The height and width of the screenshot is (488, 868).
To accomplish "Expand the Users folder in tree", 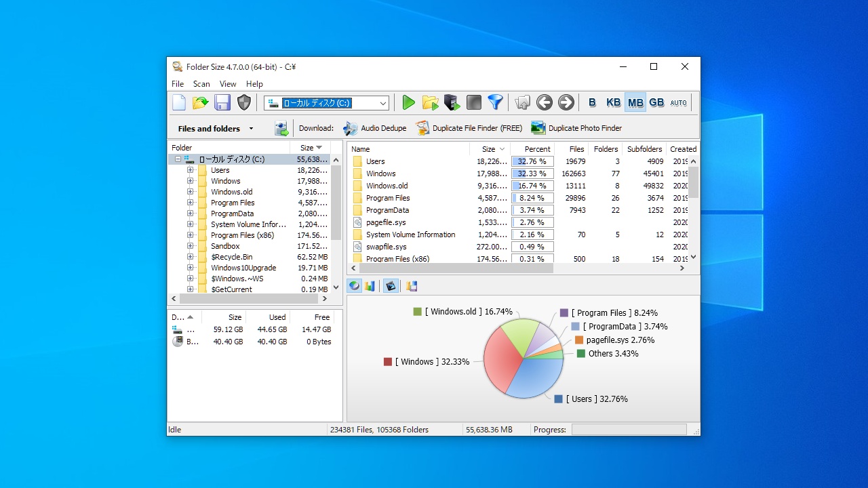I will tap(191, 170).
